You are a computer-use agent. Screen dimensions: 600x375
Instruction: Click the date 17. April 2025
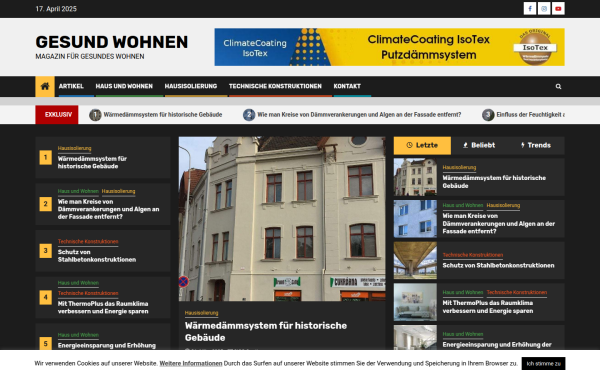point(56,9)
